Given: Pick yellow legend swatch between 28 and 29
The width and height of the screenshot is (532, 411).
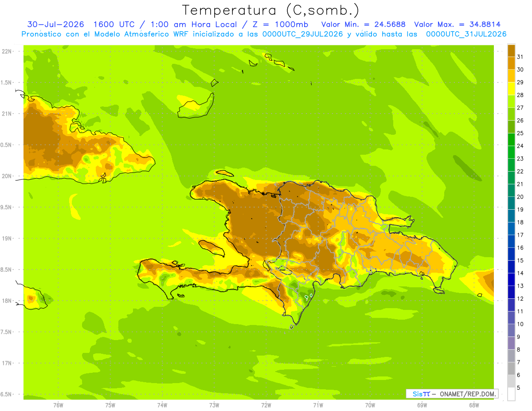Looking at the screenshot, I should (511, 89).
